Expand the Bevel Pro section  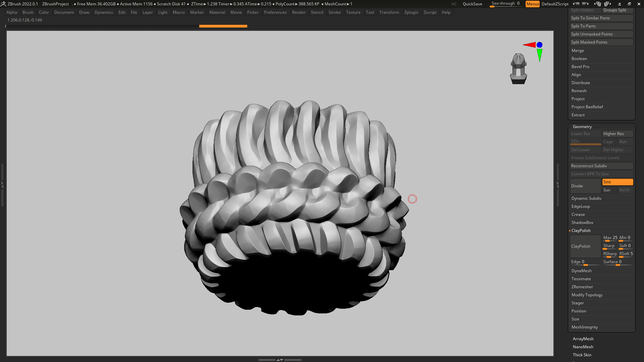point(580,67)
